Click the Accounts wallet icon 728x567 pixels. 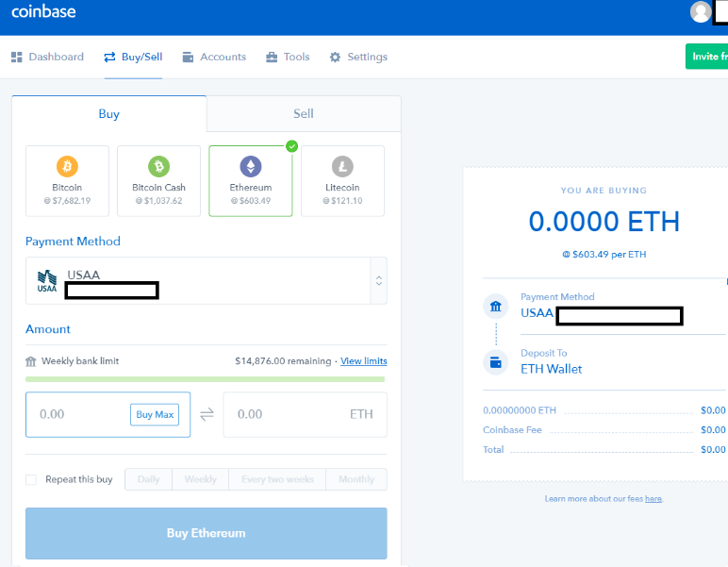[x=188, y=58]
